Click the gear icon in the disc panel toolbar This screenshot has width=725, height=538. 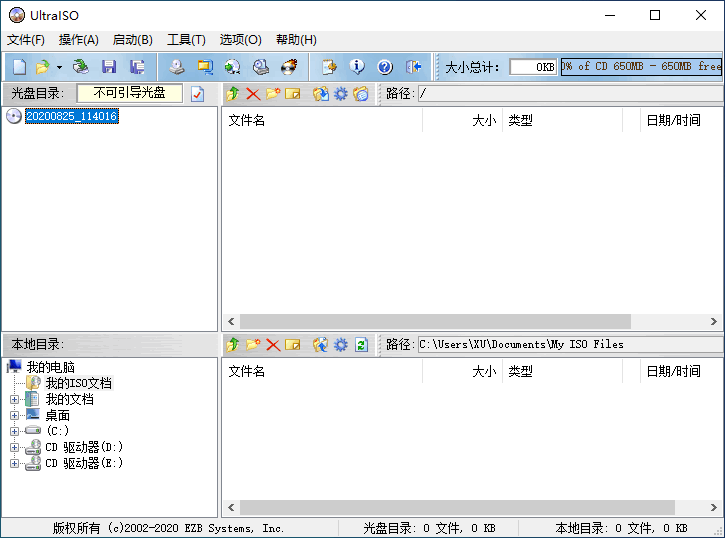(x=341, y=94)
